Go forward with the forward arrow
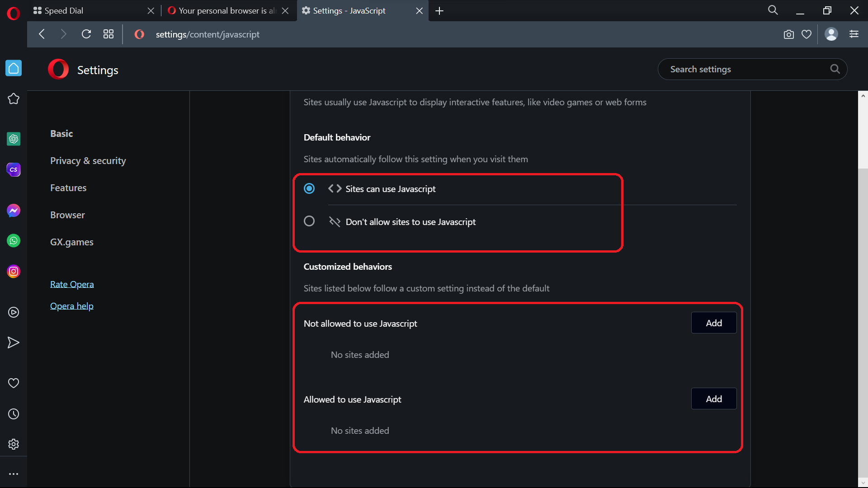868x488 pixels. pos(63,34)
